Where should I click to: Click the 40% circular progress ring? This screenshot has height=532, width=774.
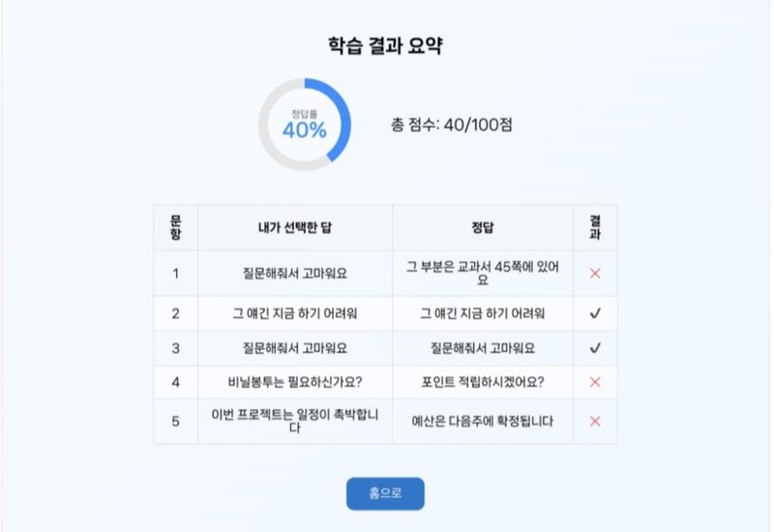click(304, 126)
